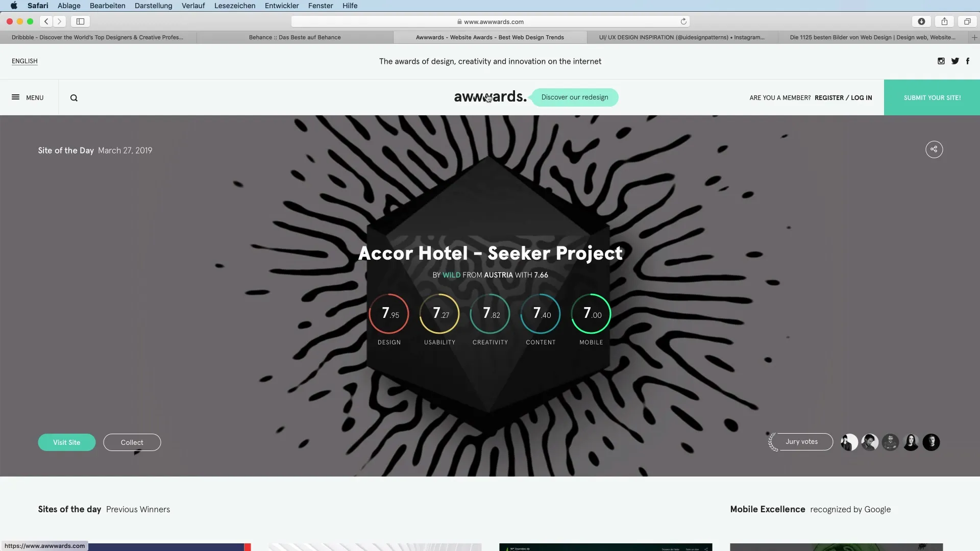The height and width of the screenshot is (551, 980).
Task: Click the Mobile score circle 7.00
Action: 591,313
